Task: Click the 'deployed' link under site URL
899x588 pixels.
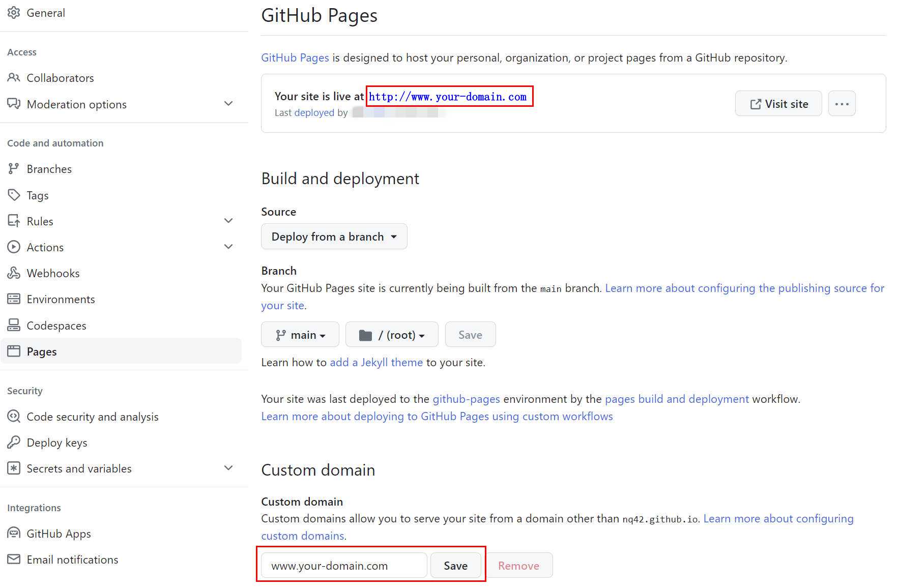Action: click(x=314, y=112)
